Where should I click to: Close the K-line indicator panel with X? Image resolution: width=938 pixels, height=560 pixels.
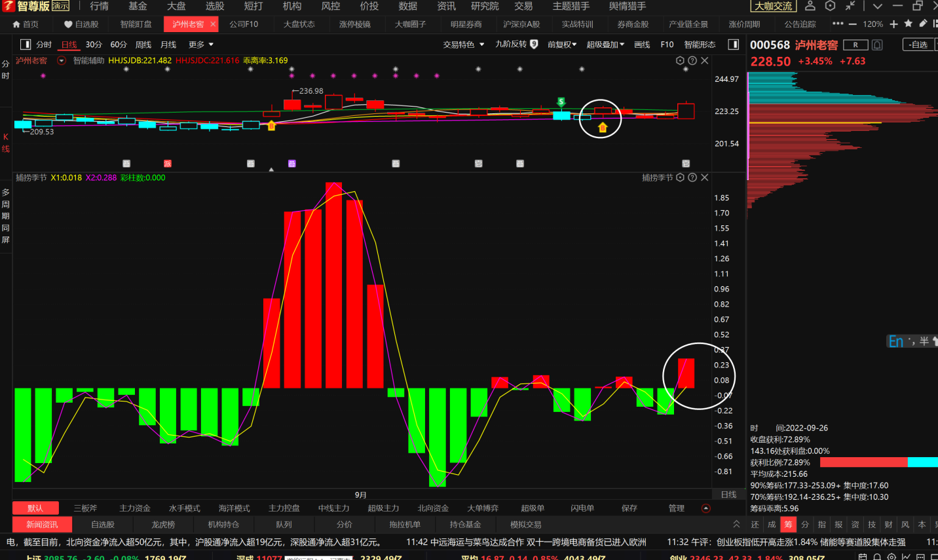point(705,60)
